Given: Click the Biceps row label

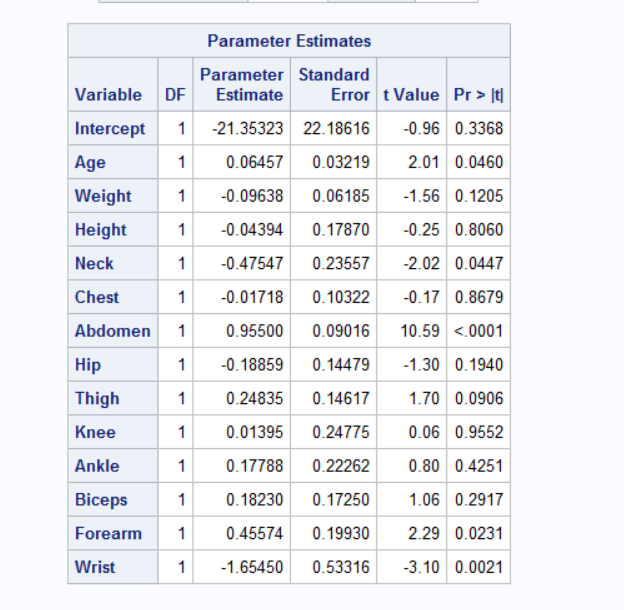Looking at the screenshot, I should click(x=101, y=500).
